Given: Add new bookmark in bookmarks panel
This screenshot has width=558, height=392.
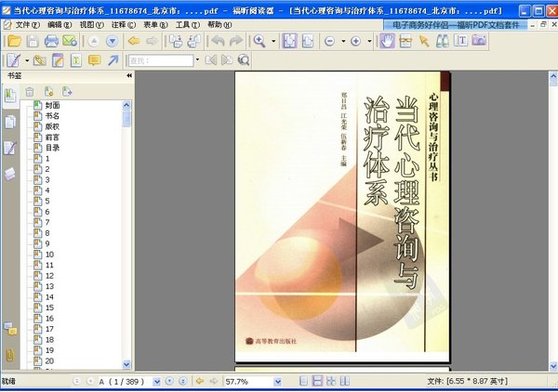Looking at the screenshot, I should [48, 92].
